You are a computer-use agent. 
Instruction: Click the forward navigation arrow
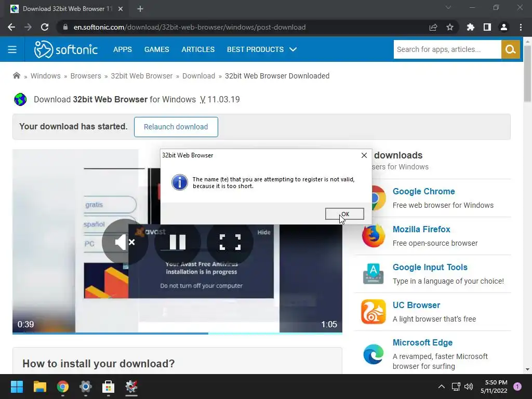click(x=28, y=27)
